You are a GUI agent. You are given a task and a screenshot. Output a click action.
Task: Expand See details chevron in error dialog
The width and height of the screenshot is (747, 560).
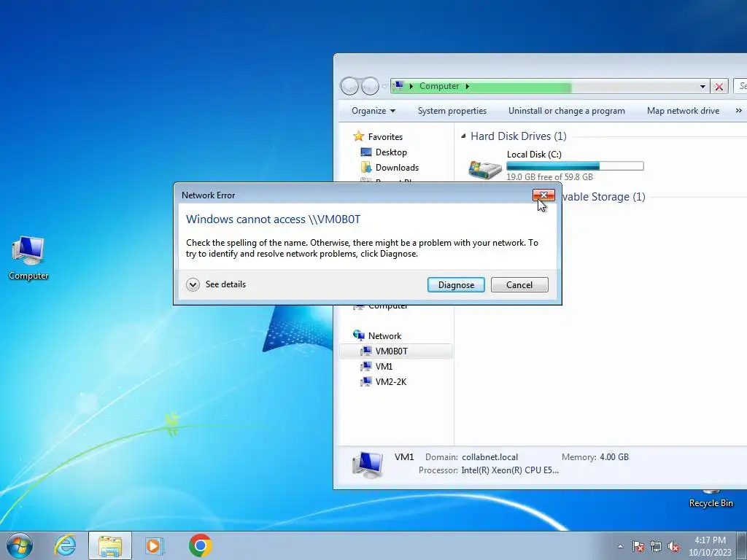pyautogui.click(x=193, y=285)
